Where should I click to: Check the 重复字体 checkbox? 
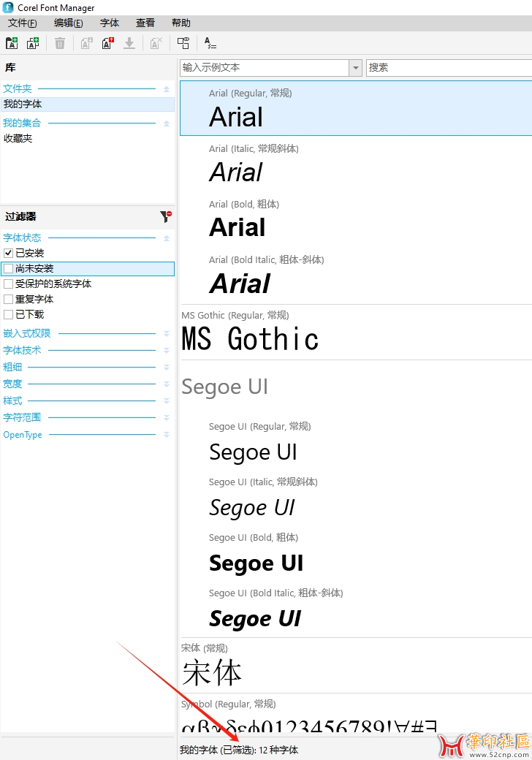click(x=9, y=300)
